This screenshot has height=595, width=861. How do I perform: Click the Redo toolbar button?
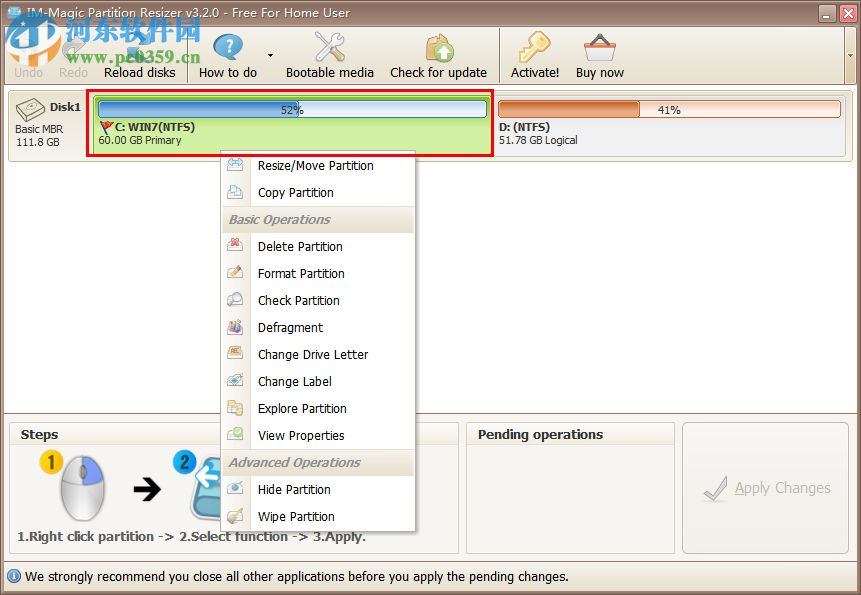[74, 57]
